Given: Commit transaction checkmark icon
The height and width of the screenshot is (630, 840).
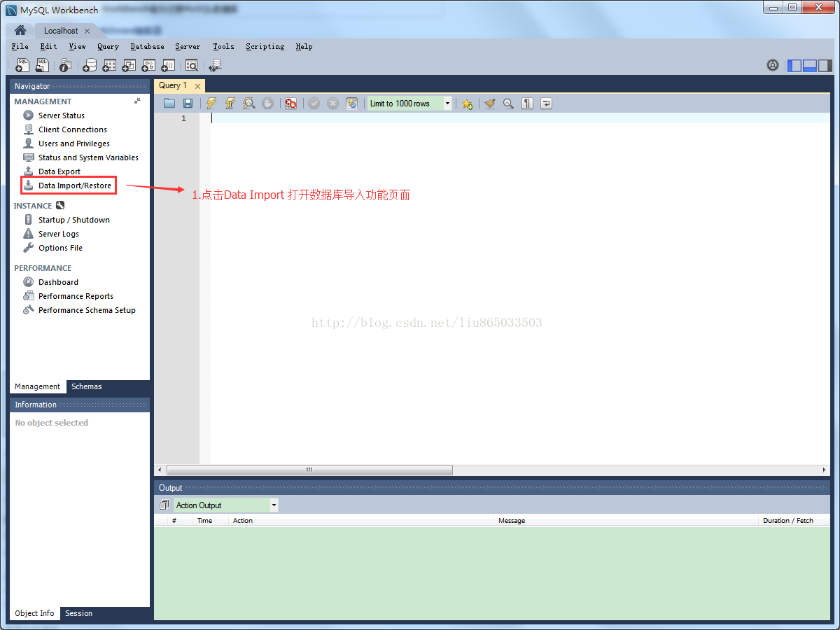Looking at the screenshot, I should pyautogui.click(x=314, y=104).
